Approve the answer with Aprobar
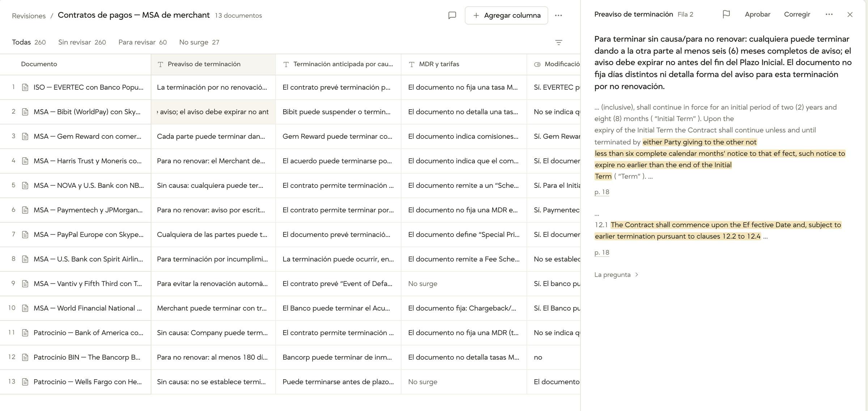 point(757,14)
